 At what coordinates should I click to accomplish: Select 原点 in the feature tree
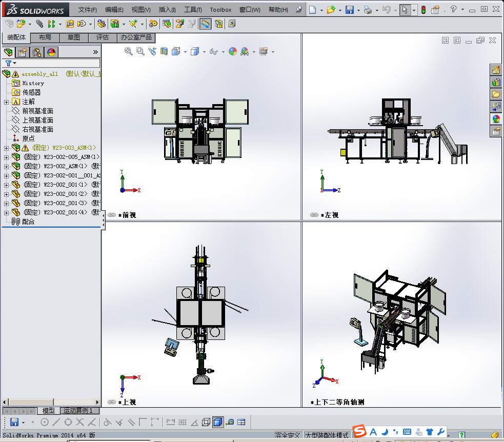pyautogui.click(x=28, y=139)
